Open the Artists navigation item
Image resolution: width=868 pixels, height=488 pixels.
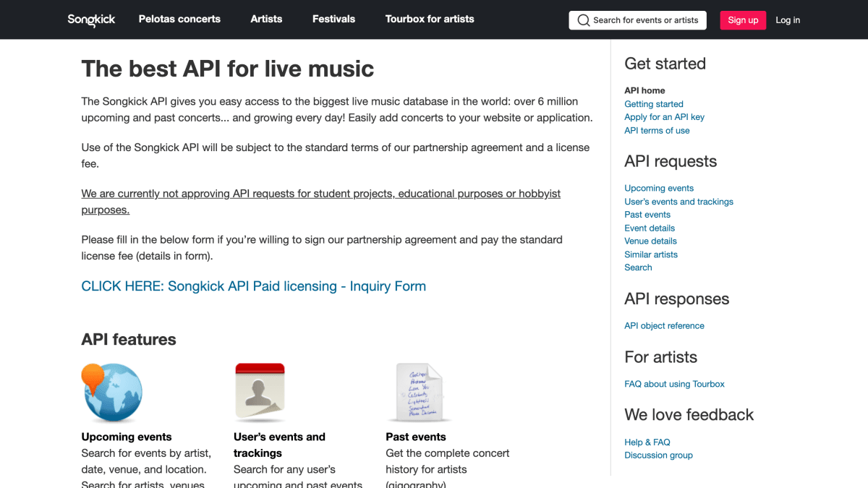point(266,20)
